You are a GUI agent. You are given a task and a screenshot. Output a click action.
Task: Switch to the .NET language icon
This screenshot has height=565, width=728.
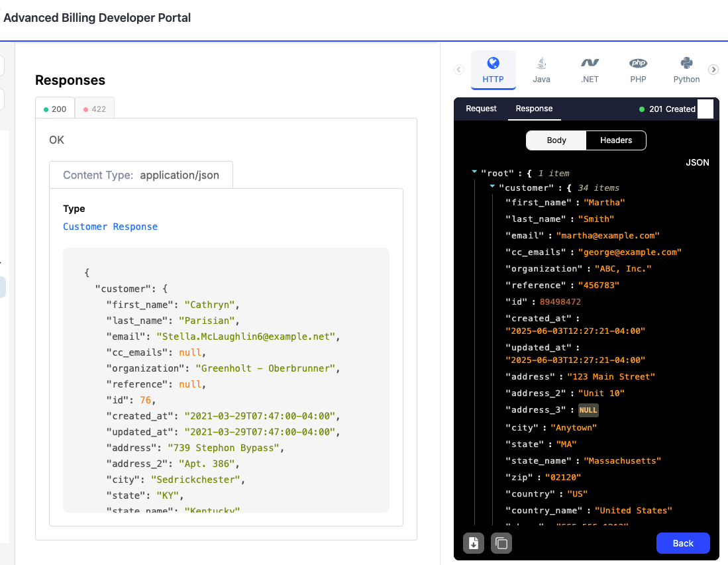point(590,70)
